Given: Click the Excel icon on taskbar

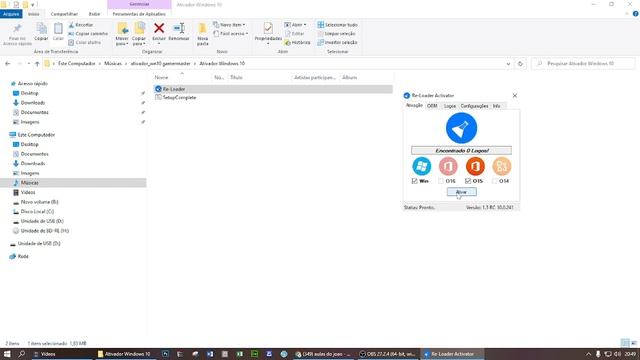Looking at the screenshot, I should pos(240,354).
